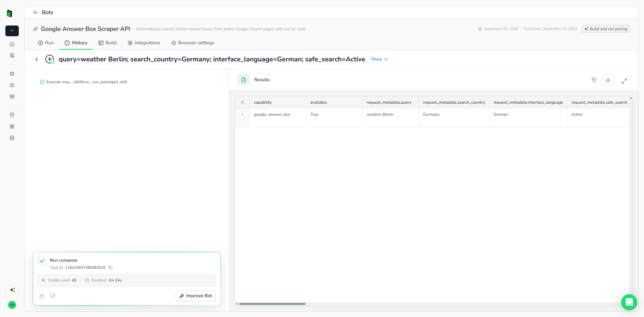Open the open-book icon in the sidebar
The height and width of the screenshot is (317, 644).
(12, 97)
